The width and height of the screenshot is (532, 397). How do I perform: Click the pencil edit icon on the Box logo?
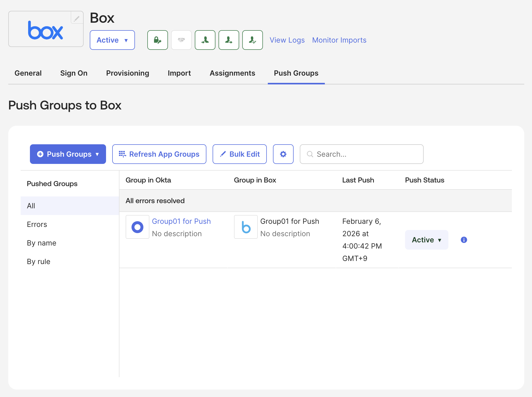(x=77, y=18)
